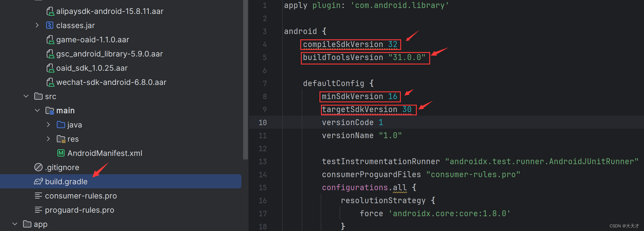Screen dimensions: 644x231
Task: Click line number 4 in the gutter
Action: point(265,44)
